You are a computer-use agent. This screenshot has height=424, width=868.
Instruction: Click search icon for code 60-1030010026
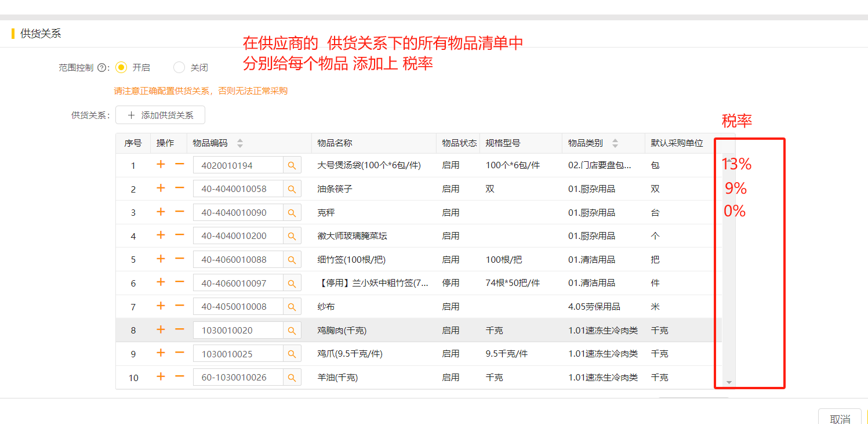(292, 378)
